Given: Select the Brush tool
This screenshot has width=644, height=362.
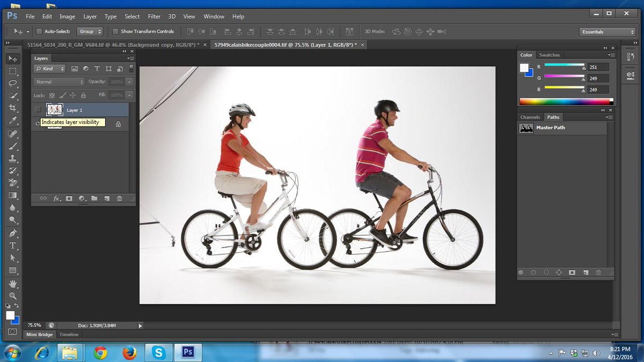Looking at the screenshot, I should click(x=13, y=146).
